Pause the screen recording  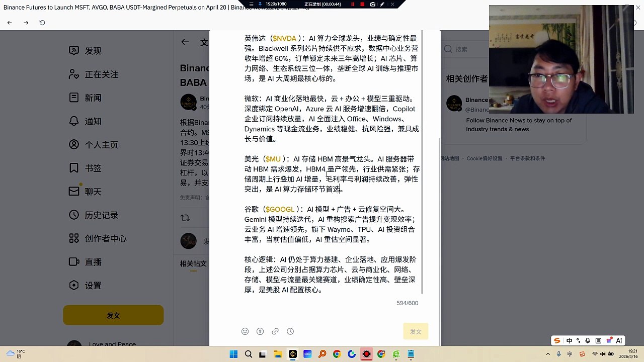coord(353,4)
